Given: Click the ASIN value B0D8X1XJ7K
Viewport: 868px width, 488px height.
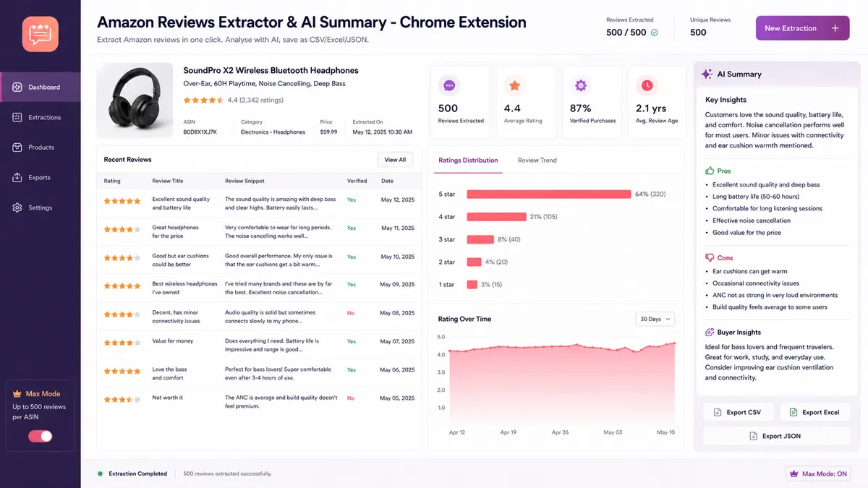Looking at the screenshot, I should pos(200,132).
